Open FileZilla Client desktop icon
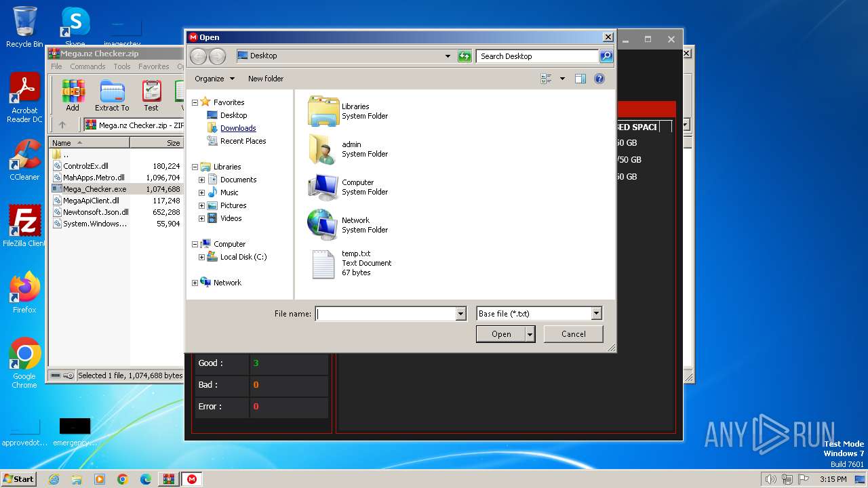 pyautogui.click(x=24, y=226)
